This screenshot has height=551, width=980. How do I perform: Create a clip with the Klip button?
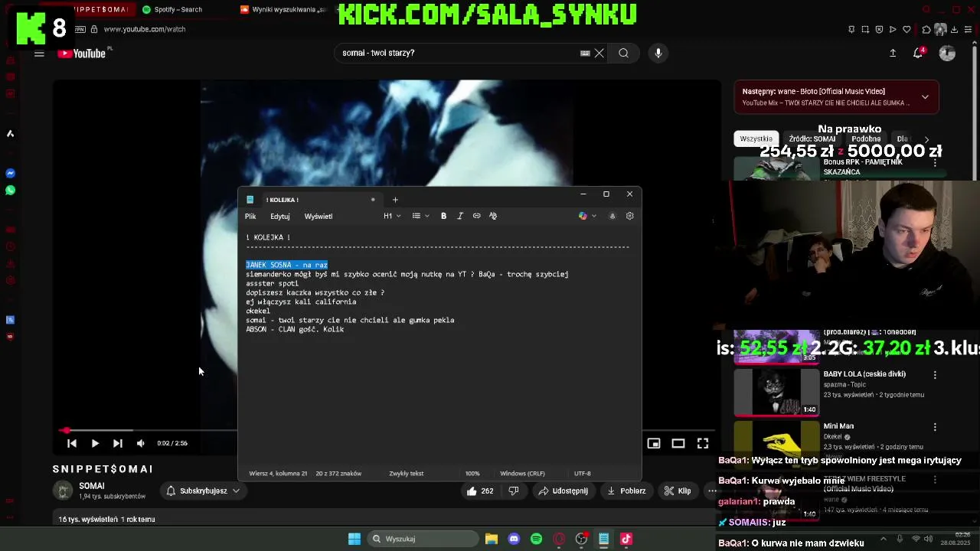coord(678,491)
